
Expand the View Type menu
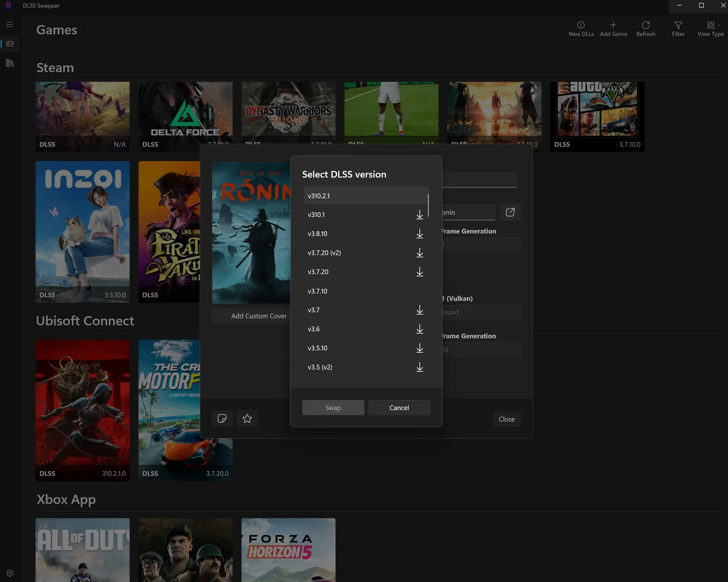click(x=711, y=29)
